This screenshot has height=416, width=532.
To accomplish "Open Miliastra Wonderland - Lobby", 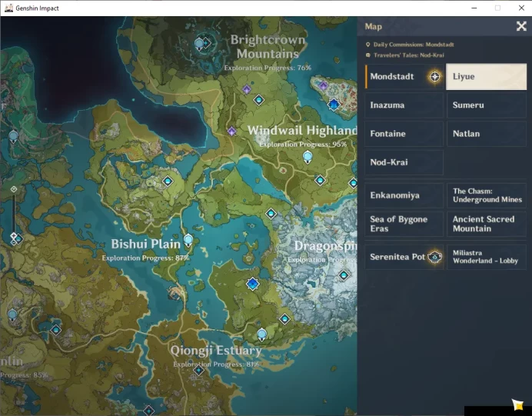I will pos(486,257).
